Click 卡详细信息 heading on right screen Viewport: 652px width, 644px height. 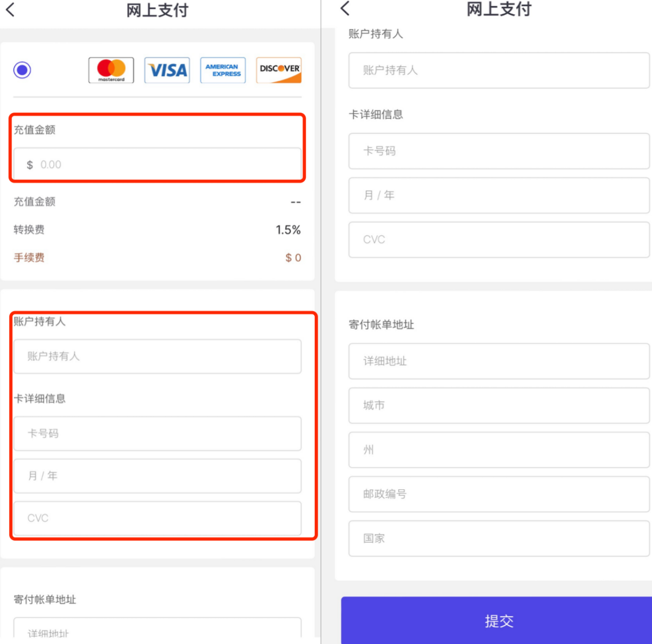coord(376,115)
